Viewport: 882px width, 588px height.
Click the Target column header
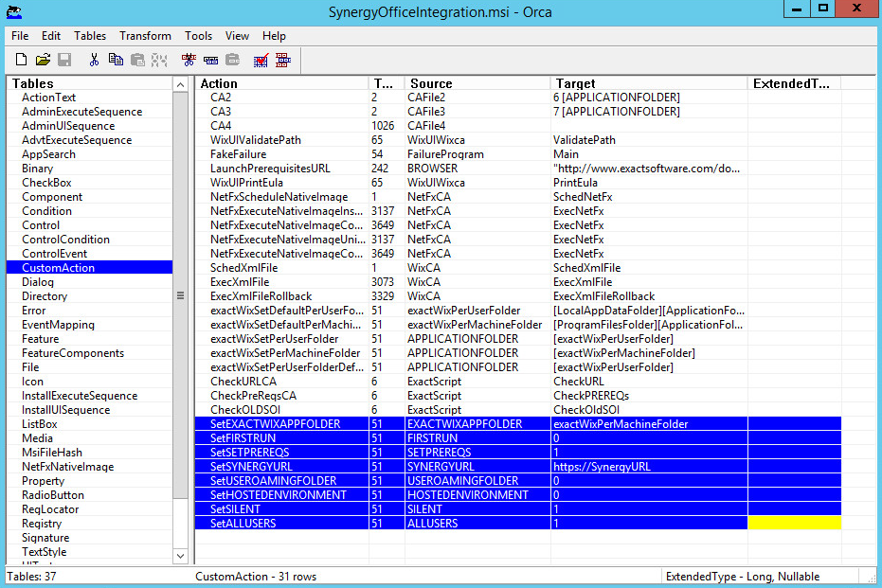pyautogui.click(x=649, y=83)
